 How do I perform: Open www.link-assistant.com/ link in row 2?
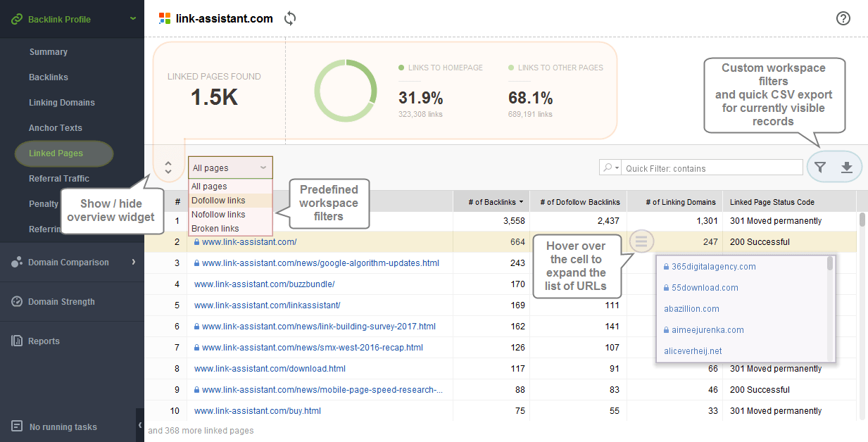(249, 242)
